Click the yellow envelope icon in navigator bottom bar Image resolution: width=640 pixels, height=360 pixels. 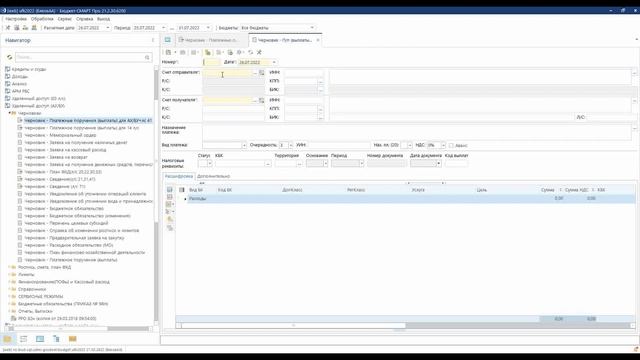click(x=73, y=339)
